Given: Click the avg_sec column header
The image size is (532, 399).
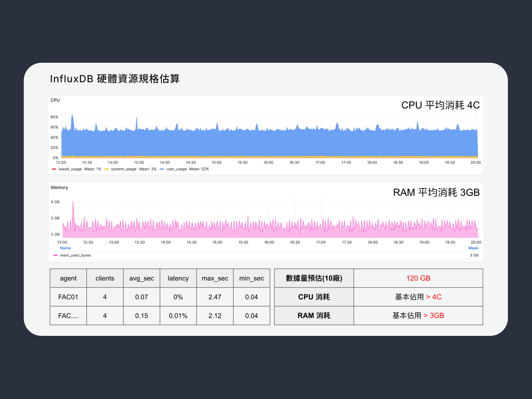Looking at the screenshot, I should [142, 278].
